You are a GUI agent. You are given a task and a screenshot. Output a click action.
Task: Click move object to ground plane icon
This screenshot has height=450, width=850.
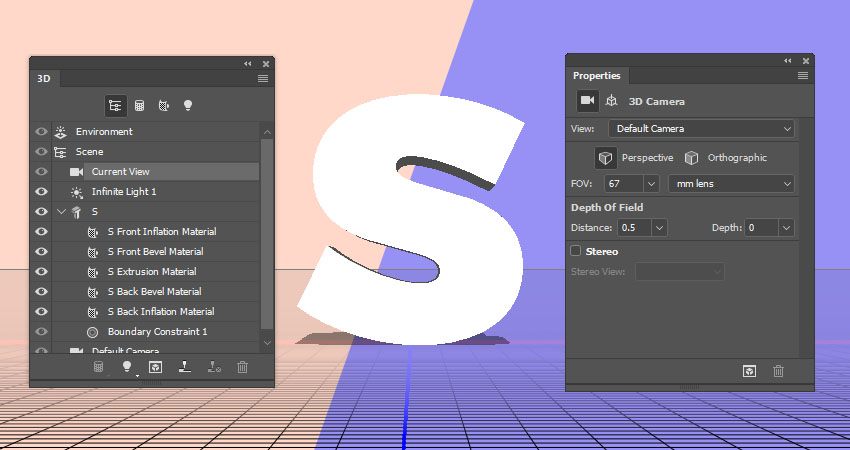tap(185, 367)
